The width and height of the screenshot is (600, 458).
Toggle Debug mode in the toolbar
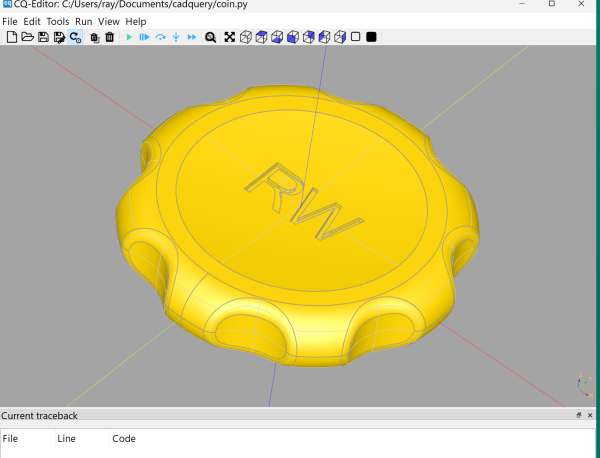point(144,37)
